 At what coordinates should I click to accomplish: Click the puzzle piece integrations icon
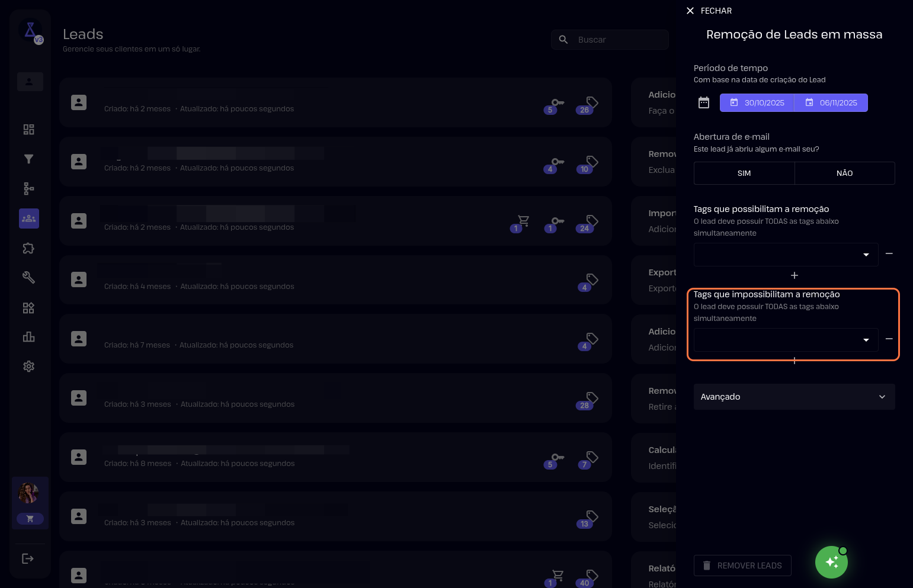(28, 248)
